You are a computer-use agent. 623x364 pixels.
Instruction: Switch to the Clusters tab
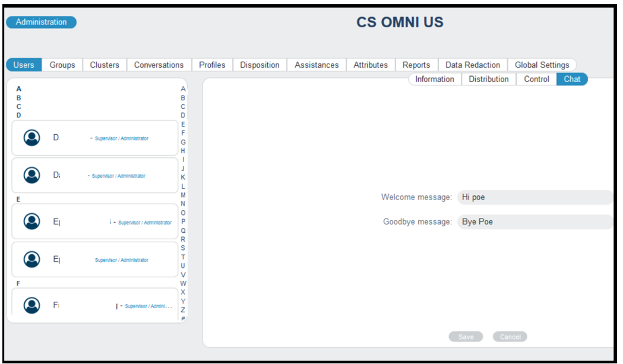[x=105, y=65]
